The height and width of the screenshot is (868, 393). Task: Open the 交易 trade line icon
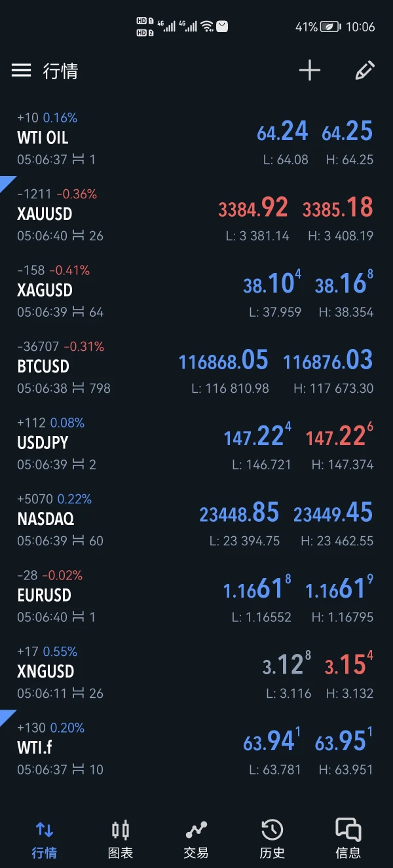196,830
